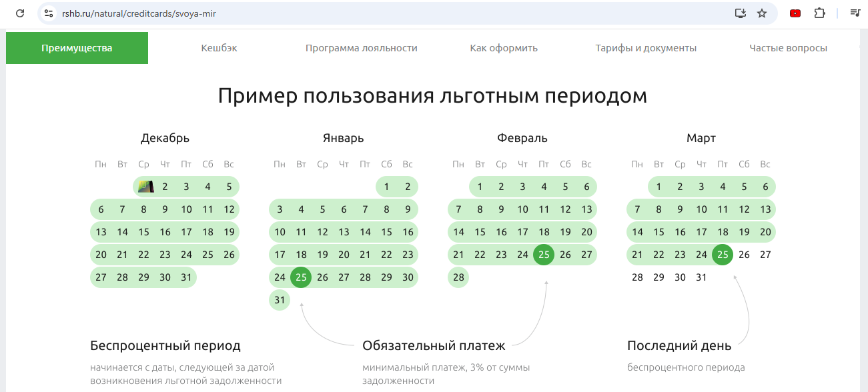Open the Программа лояльности tab
Image resolution: width=868 pixels, height=392 pixels.
click(361, 48)
